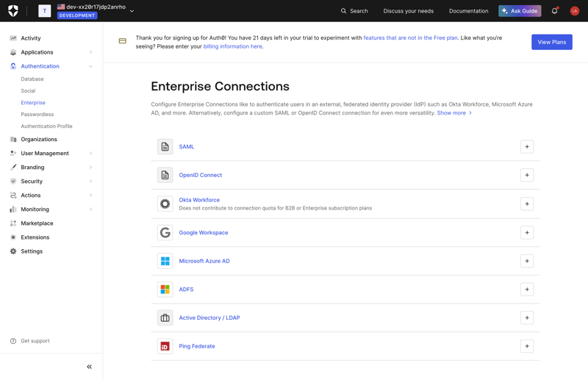The width and height of the screenshot is (588, 380).
Task: Expand the Actions chevron
Action: 90,196
